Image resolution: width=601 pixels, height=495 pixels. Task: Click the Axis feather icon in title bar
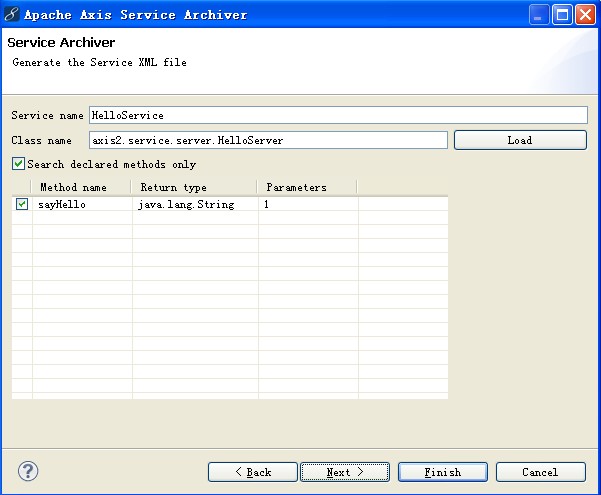tap(11, 15)
